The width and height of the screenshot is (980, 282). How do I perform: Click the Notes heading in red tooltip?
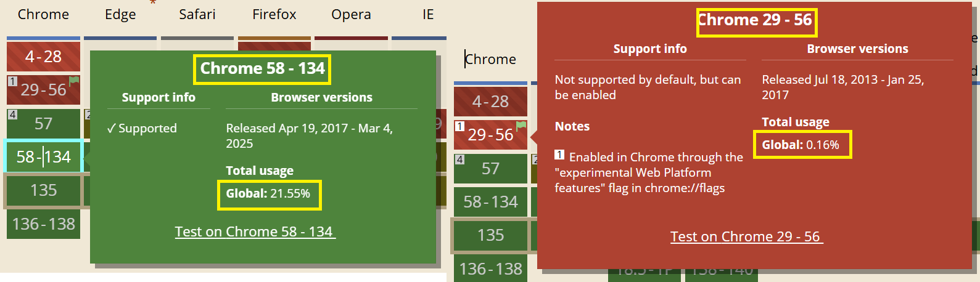tap(572, 126)
